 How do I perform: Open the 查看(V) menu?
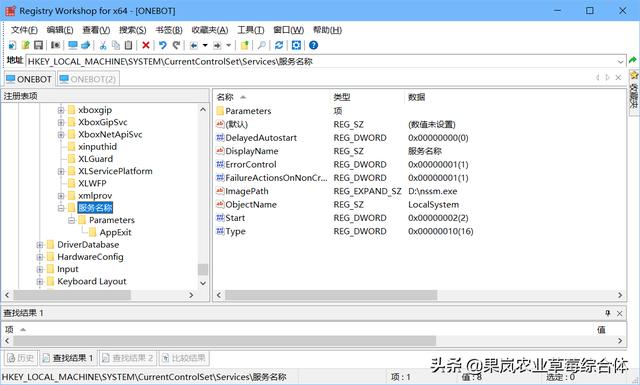(x=96, y=30)
